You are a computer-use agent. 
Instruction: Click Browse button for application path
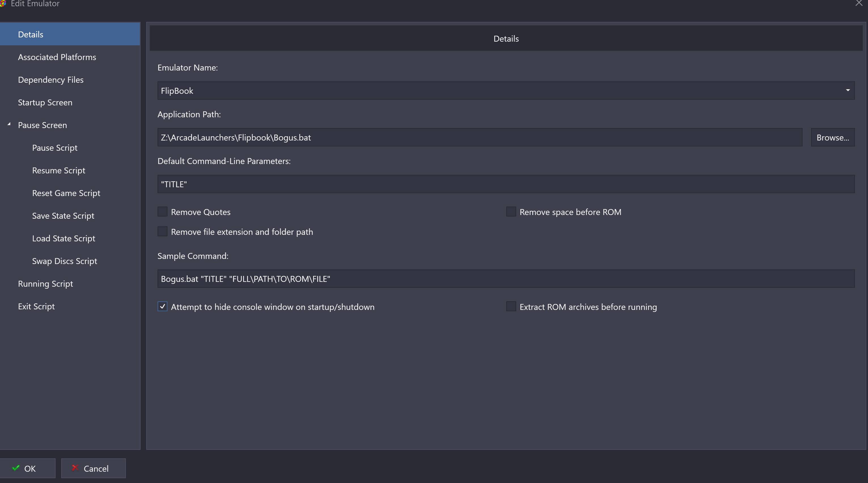(x=832, y=137)
